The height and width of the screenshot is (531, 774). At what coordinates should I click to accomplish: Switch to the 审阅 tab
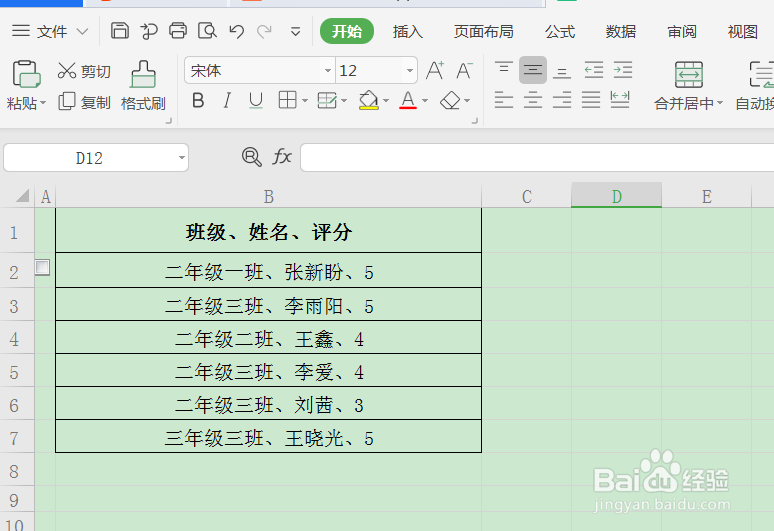click(x=682, y=32)
